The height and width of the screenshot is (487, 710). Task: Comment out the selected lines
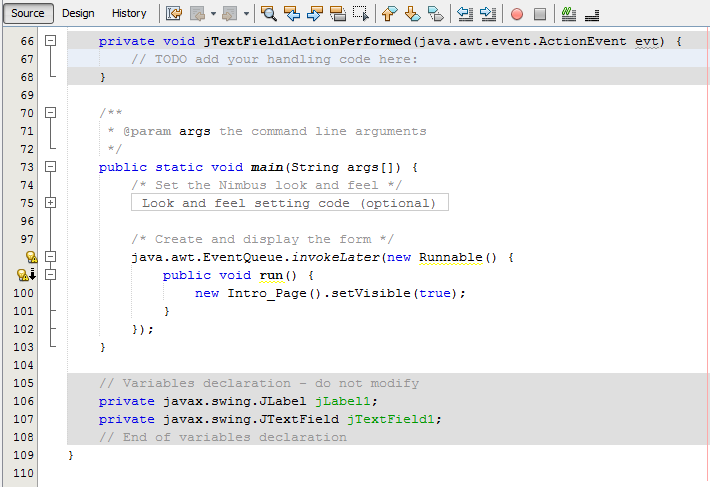[569, 14]
